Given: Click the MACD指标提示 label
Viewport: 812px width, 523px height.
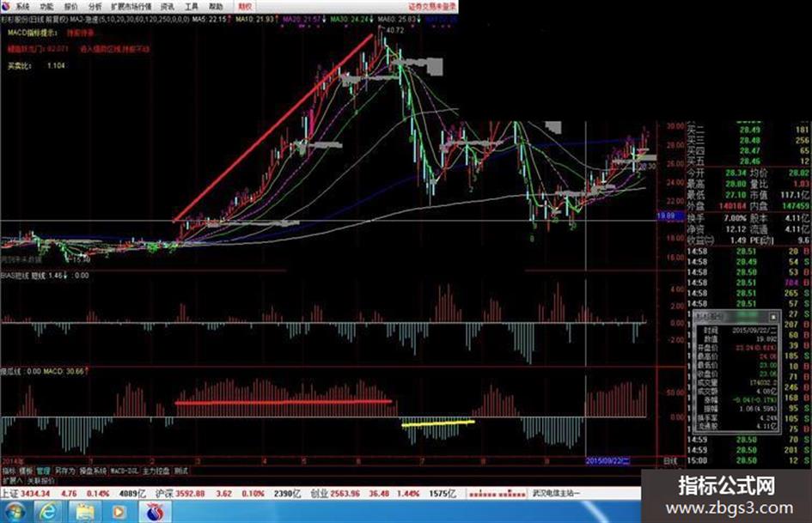Looking at the screenshot, I should pos(33,33).
